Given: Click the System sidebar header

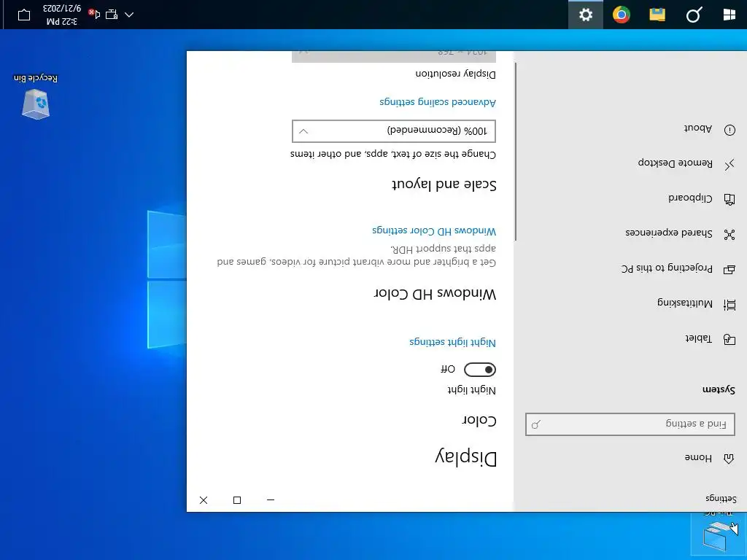Looking at the screenshot, I should [x=719, y=389].
